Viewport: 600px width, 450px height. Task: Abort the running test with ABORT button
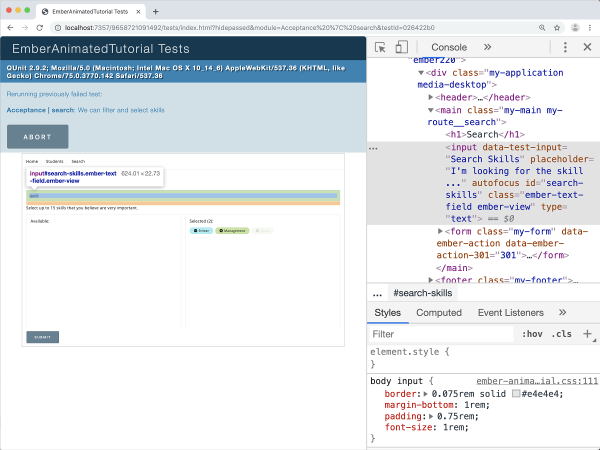click(38, 137)
